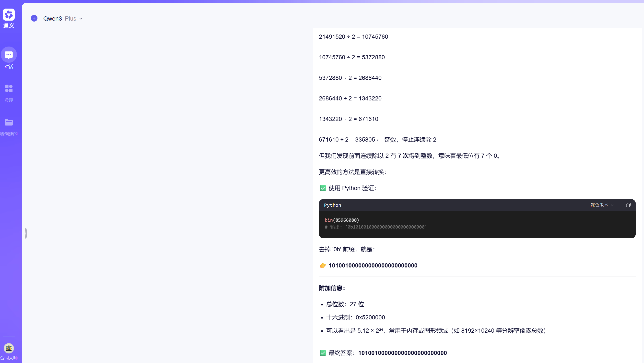Click the bold binary result after pointing hand

(x=373, y=266)
